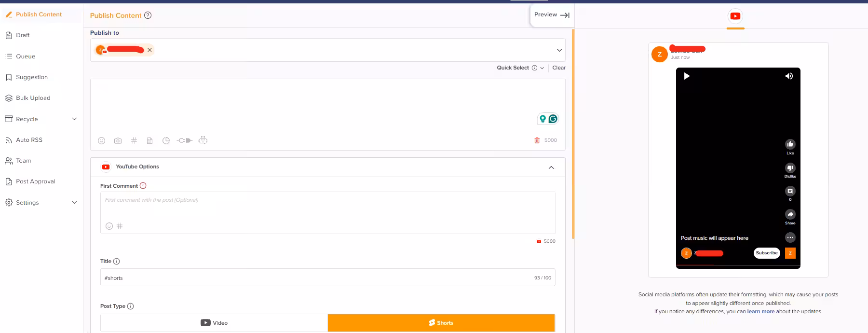Click the vertical scrollbar of the editor

click(573, 134)
